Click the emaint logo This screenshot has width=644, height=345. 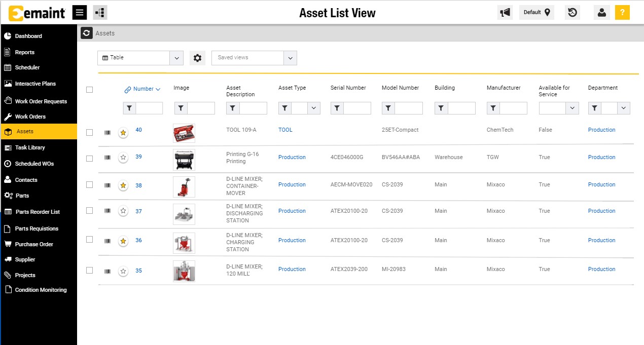pos(37,13)
